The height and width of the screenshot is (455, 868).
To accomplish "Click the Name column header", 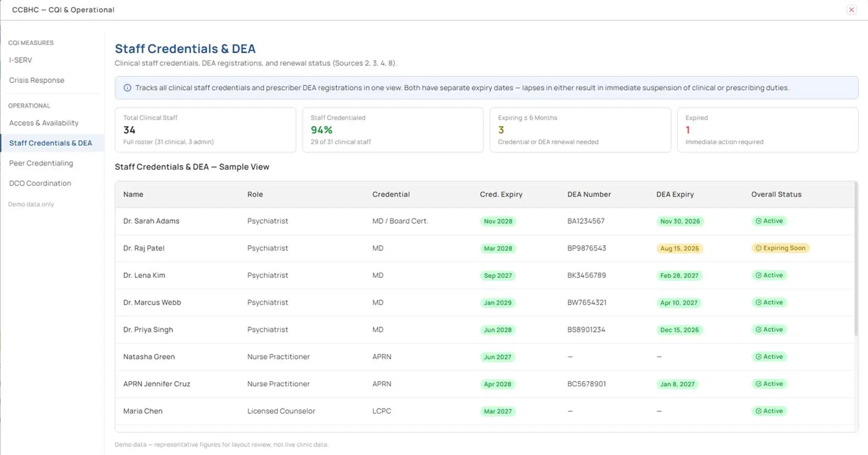I will [x=133, y=194].
